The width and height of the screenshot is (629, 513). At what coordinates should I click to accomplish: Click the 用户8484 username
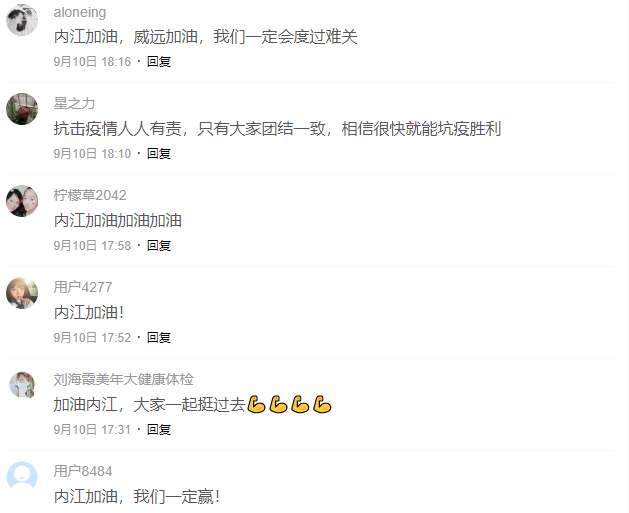tap(83, 471)
